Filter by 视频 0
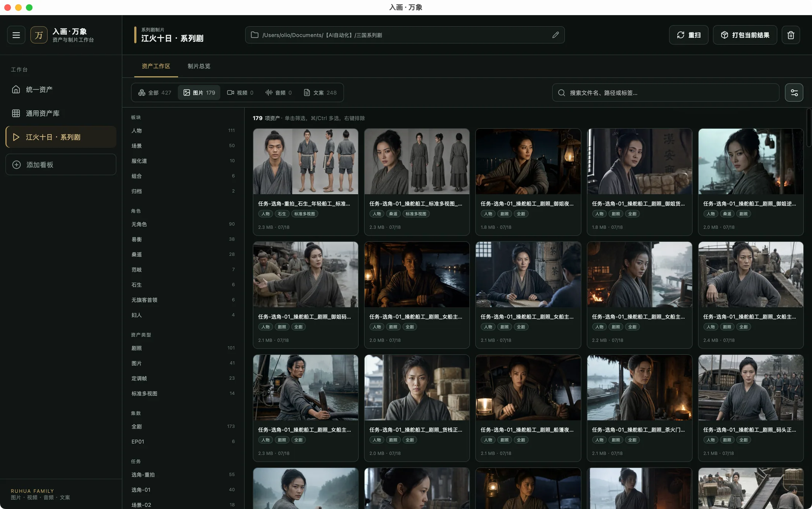The image size is (812, 509). 240,93
